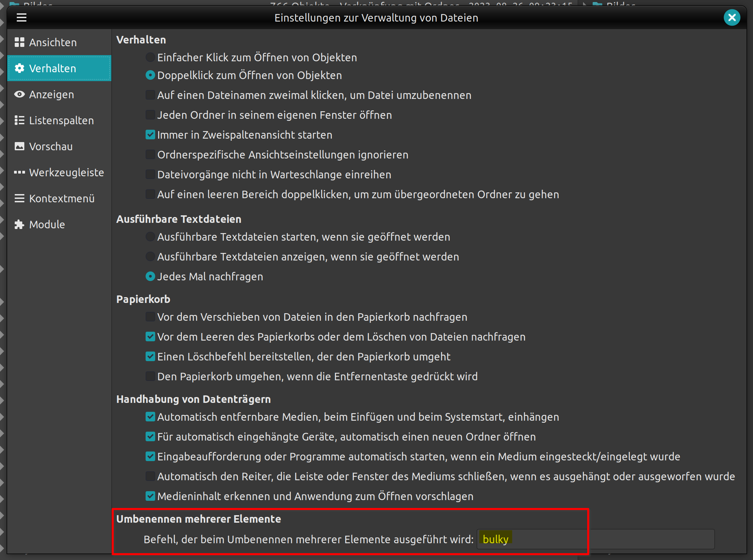Viewport: 753px width, 560px height.
Task: Switch to the Module section
Action: [x=47, y=224]
